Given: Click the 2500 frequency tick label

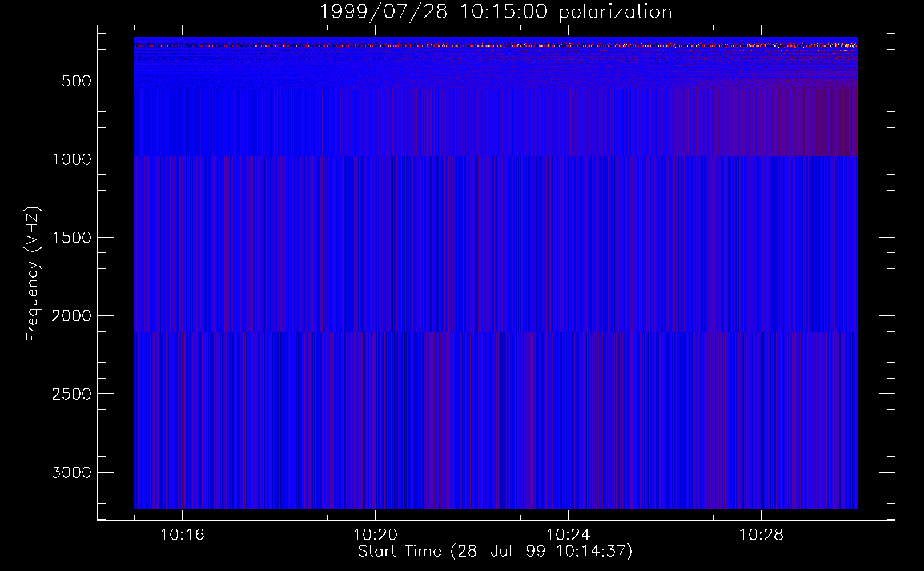Looking at the screenshot, I should 71,394.
